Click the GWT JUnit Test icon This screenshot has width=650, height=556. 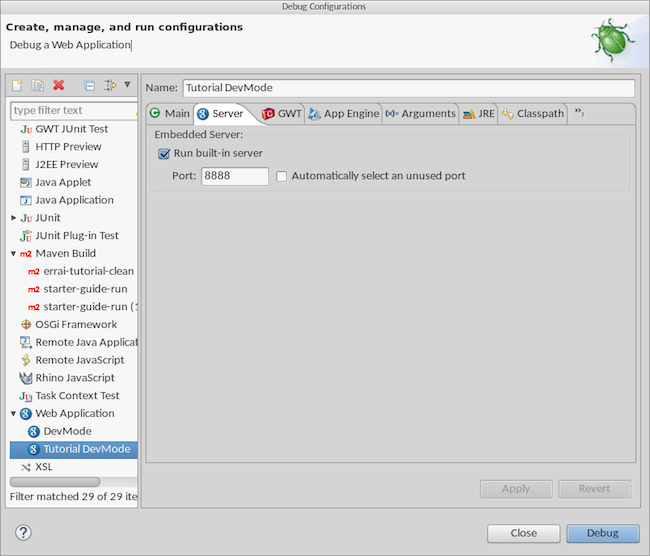26,129
